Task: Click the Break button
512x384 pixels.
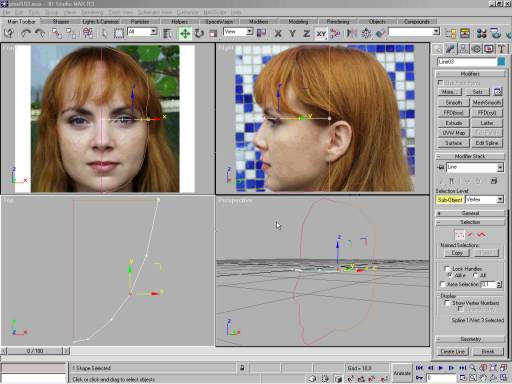Action: (x=488, y=351)
